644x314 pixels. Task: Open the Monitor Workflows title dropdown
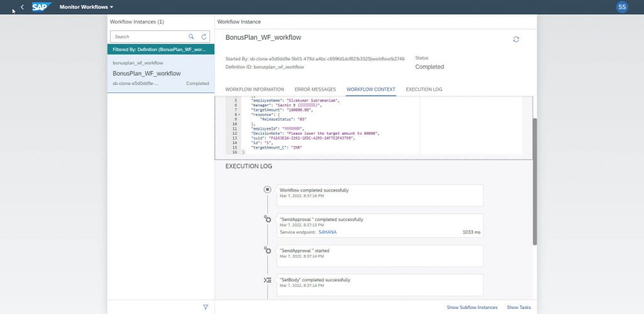point(86,7)
